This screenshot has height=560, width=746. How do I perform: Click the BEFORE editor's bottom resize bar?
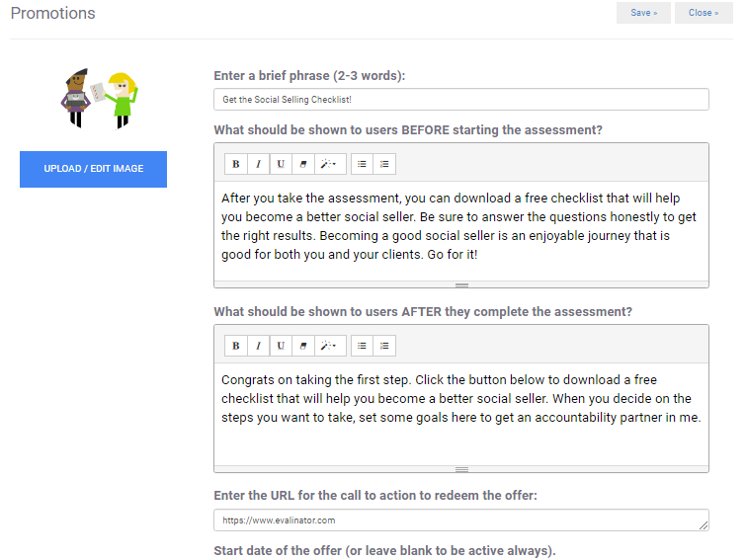(x=460, y=284)
